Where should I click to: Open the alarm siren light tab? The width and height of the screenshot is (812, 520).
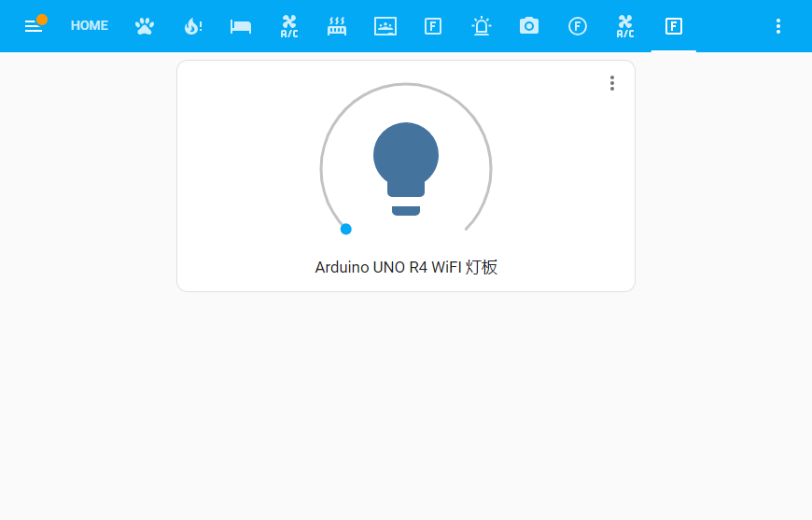coord(481,26)
